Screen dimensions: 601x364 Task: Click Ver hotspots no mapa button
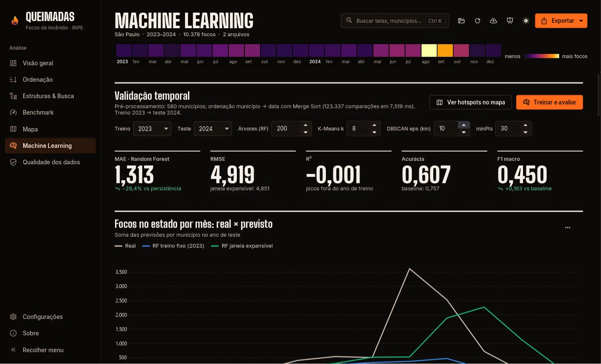(x=470, y=102)
